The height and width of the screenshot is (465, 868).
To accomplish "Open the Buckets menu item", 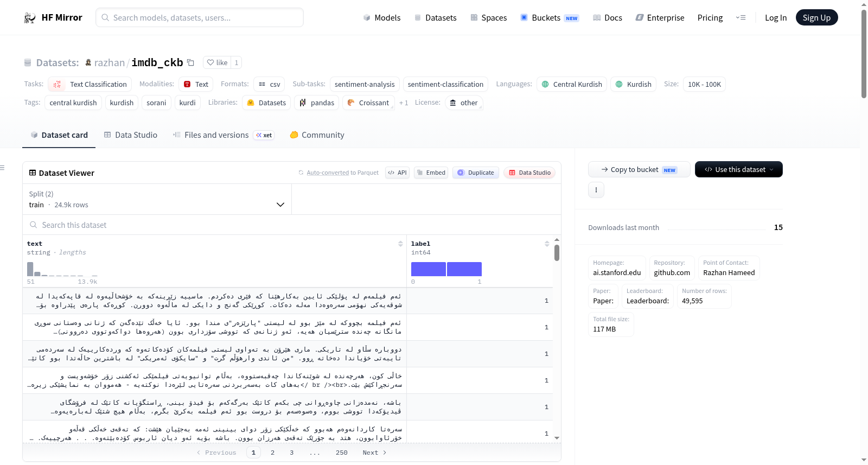I will 550,18.
